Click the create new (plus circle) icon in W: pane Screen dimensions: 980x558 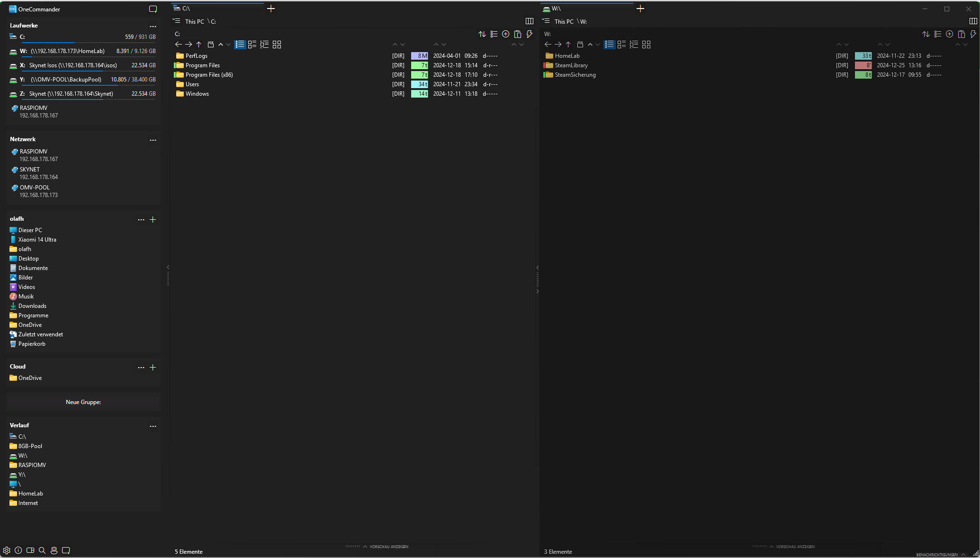tap(950, 34)
